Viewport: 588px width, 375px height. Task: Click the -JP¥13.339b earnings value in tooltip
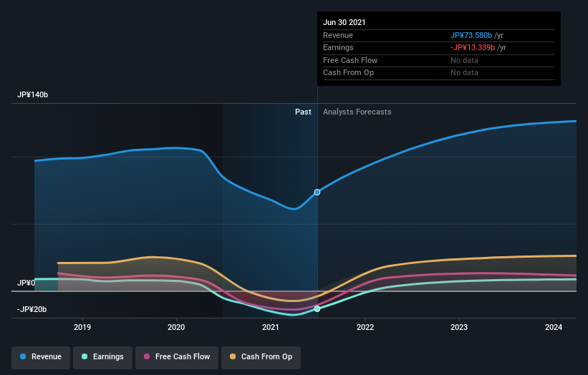click(473, 47)
